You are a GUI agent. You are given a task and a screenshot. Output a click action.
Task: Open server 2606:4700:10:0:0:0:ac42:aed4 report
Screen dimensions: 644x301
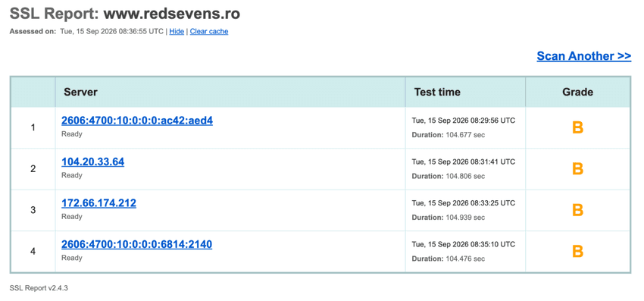coord(137,121)
